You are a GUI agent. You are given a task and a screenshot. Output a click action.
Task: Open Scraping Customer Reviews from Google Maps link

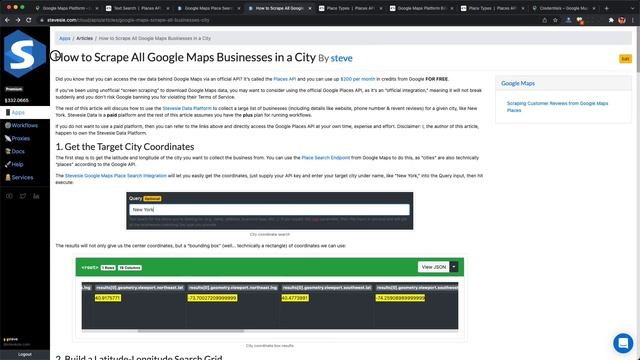557,107
